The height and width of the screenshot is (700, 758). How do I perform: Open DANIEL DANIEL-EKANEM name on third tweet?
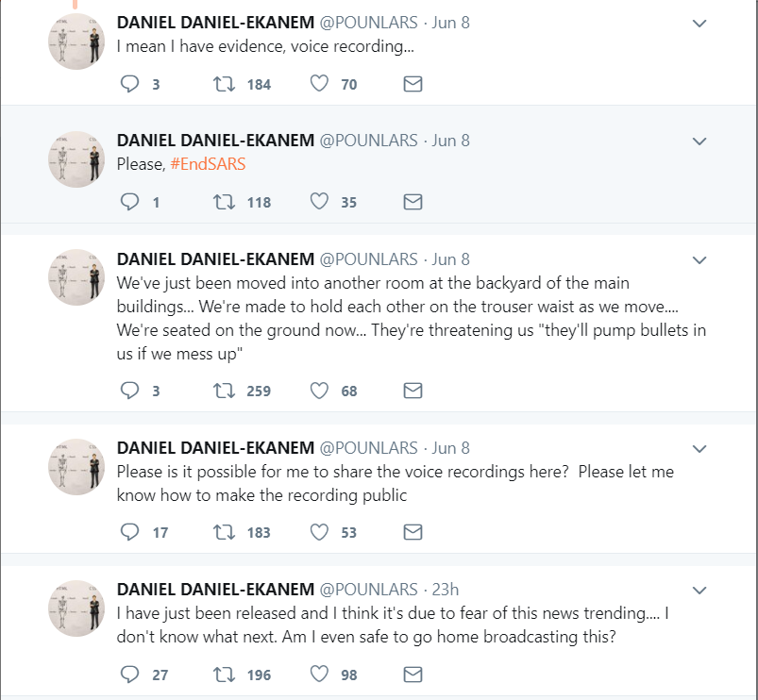pyautogui.click(x=215, y=259)
